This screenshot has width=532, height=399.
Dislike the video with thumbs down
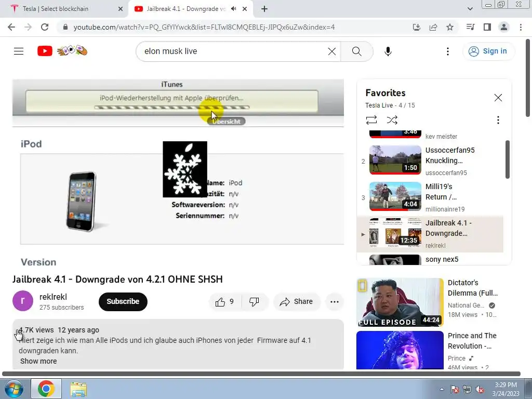point(254,302)
